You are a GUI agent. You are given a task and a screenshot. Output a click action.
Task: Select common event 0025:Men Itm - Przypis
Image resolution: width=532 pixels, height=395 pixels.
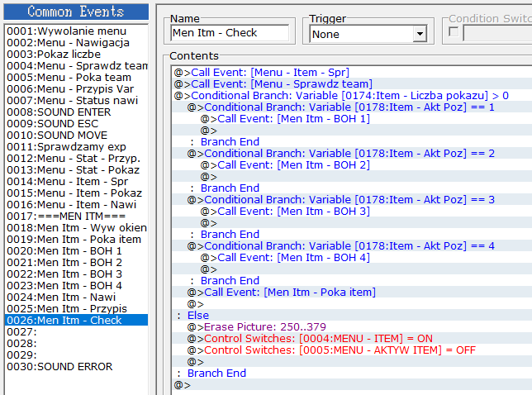pos(76,308)
